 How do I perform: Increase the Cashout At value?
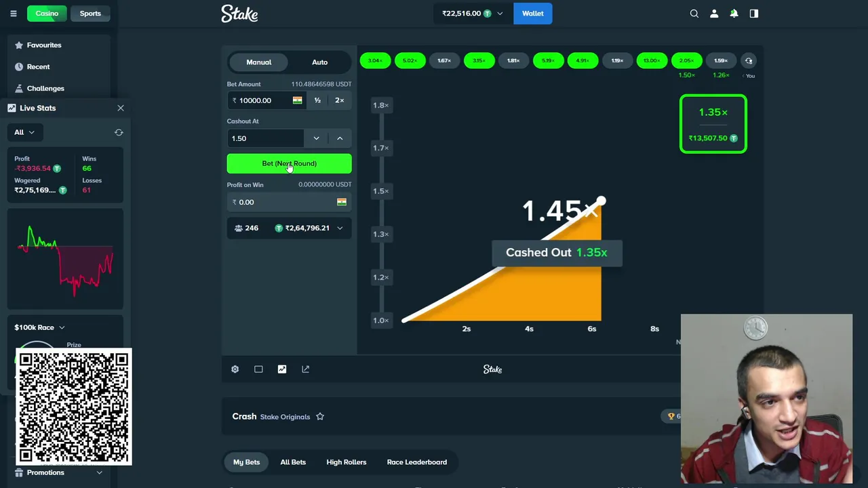coord(340,138)
